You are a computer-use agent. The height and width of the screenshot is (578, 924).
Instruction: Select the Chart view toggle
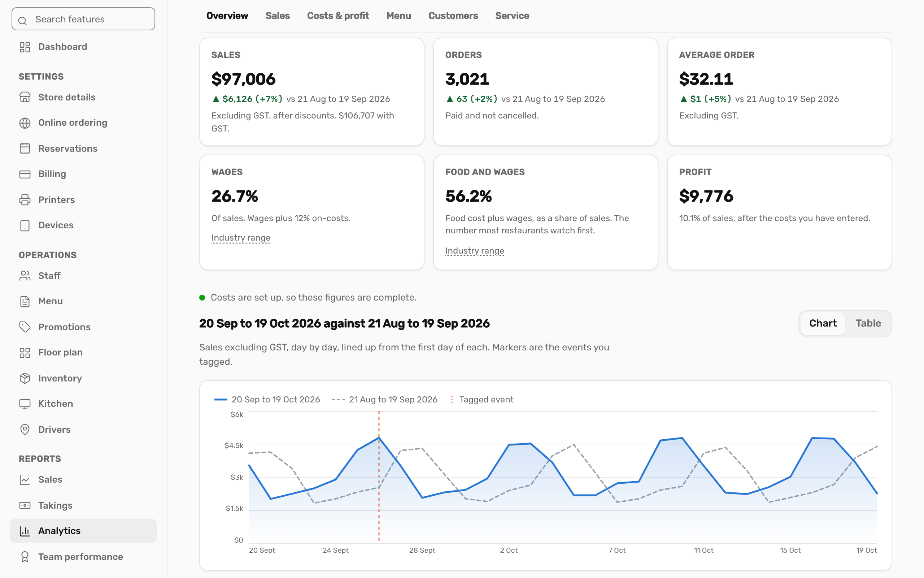(x=823, y=323)
